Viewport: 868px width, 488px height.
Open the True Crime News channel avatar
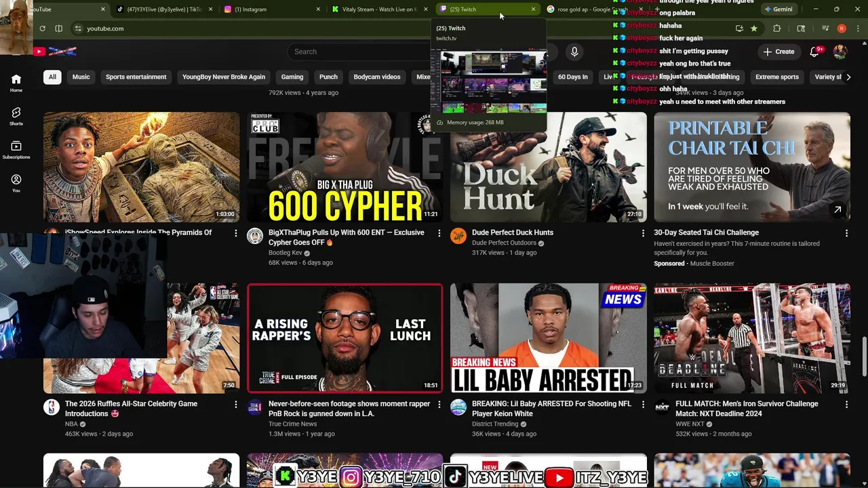(255, 407)
